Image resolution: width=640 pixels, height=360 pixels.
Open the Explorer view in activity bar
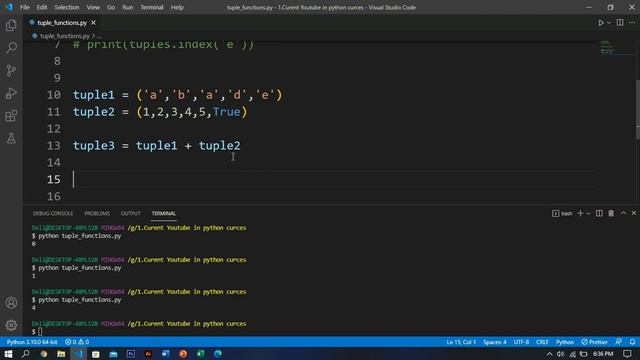click(11, 25)
